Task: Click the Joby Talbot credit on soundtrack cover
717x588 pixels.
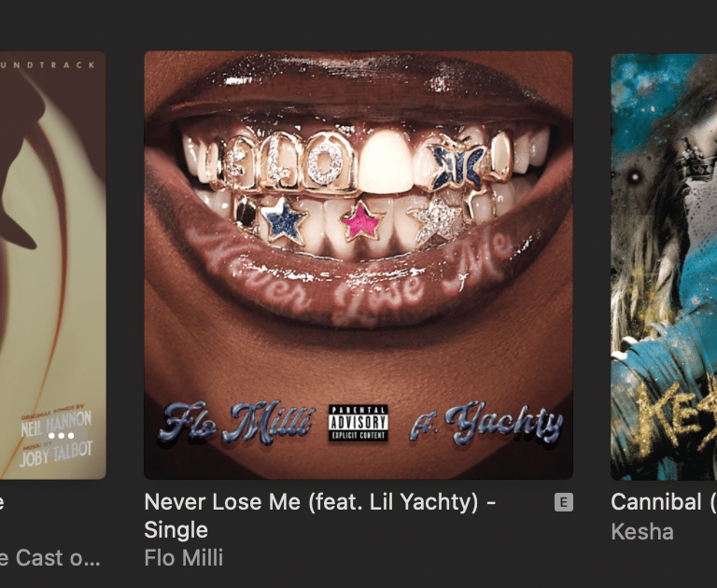Action: 56,454
